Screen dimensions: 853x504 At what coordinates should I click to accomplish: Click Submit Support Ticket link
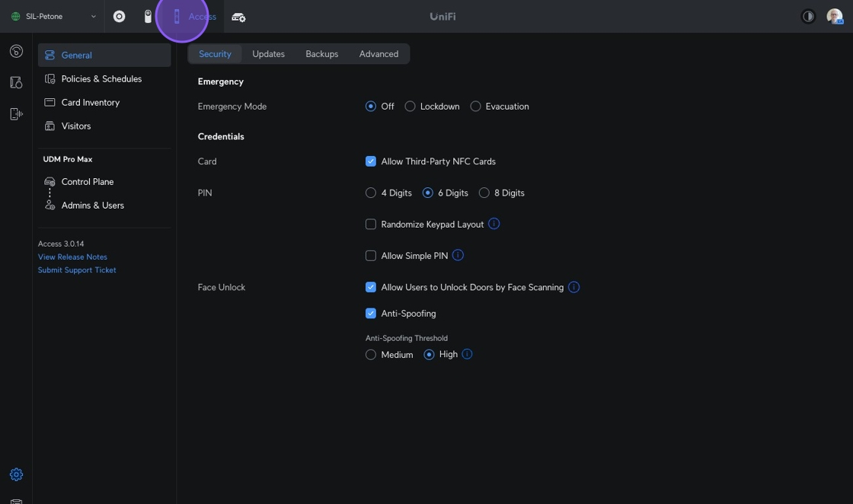(x=77, y=270)
